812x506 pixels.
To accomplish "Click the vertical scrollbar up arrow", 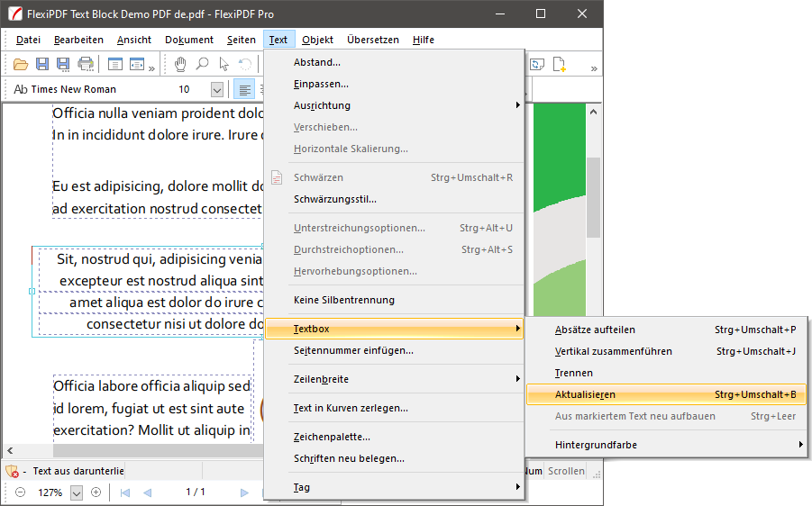I will coord(594,112).
